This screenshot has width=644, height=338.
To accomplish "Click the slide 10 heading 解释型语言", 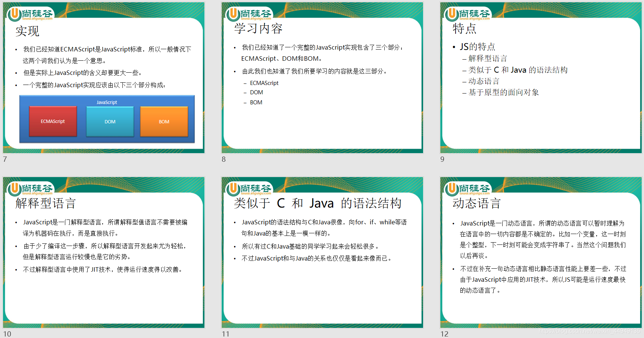I will click(x=46, y=203).
